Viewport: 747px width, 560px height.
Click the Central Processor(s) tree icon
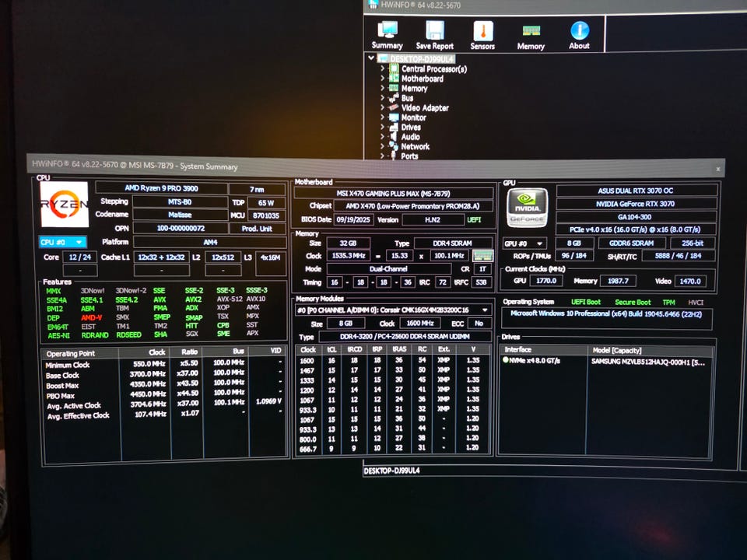[x=394, y=68]
